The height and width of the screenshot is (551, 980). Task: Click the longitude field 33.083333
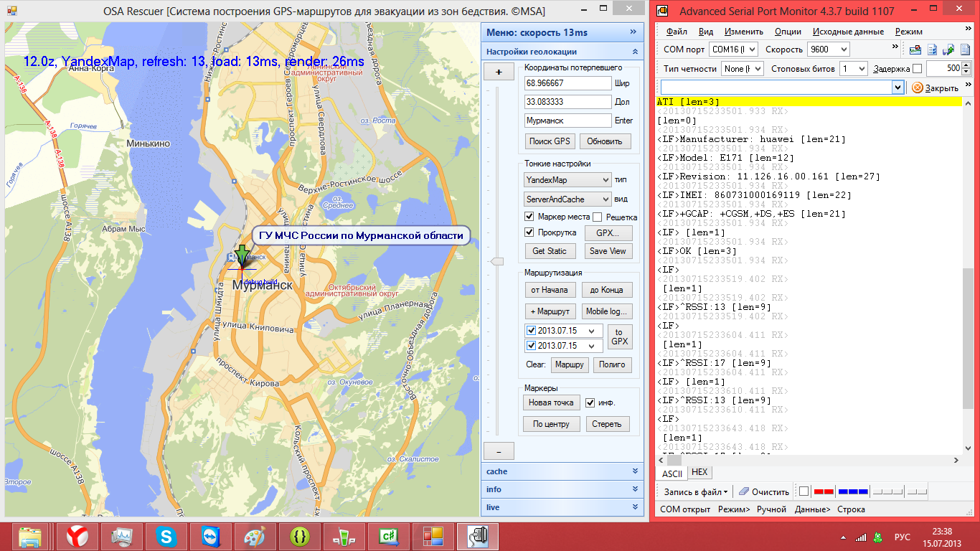(568, 102)
